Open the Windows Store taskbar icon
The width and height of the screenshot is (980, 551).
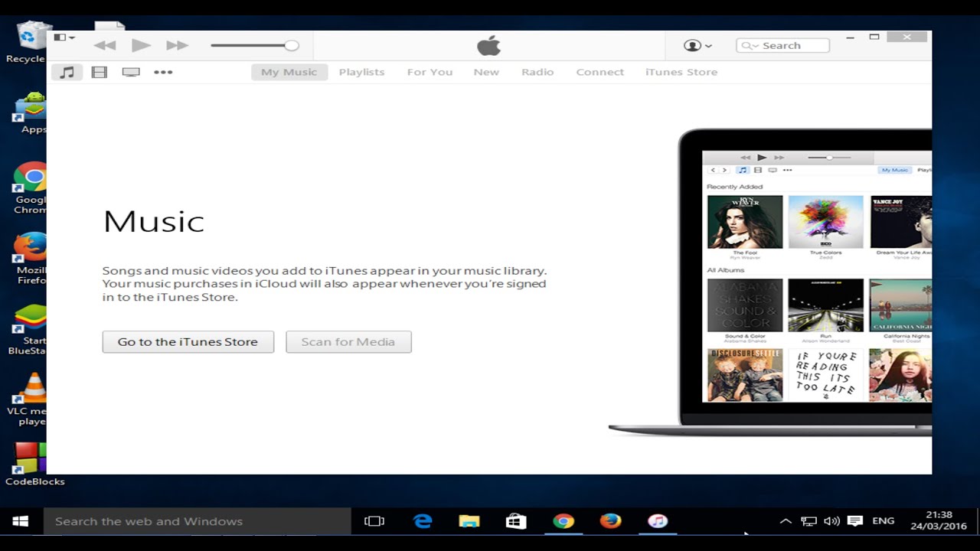(x=516, y=521)
